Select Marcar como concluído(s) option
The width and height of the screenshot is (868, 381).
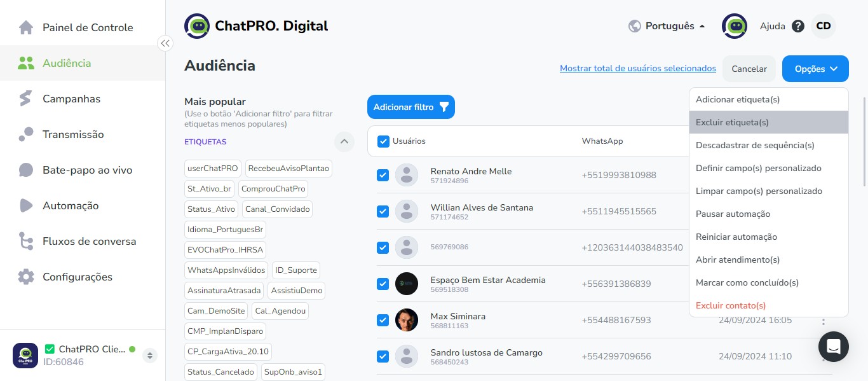click(x=769, y=282)
